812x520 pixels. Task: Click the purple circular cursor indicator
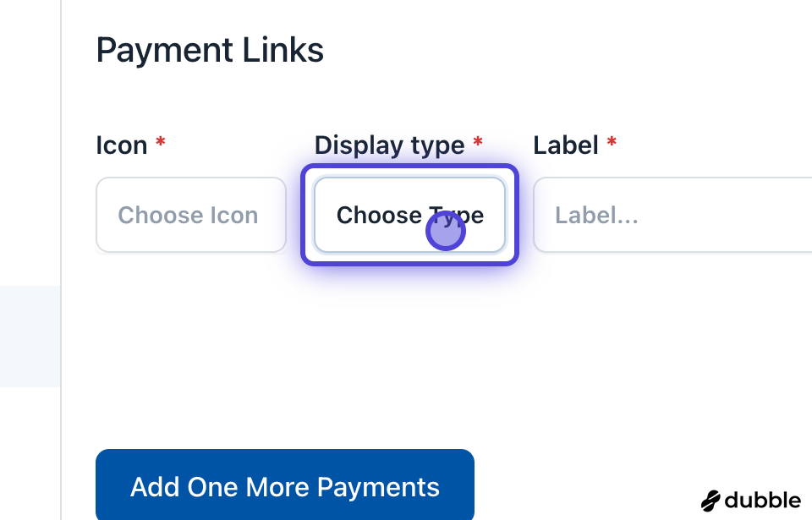coord(446,231)
